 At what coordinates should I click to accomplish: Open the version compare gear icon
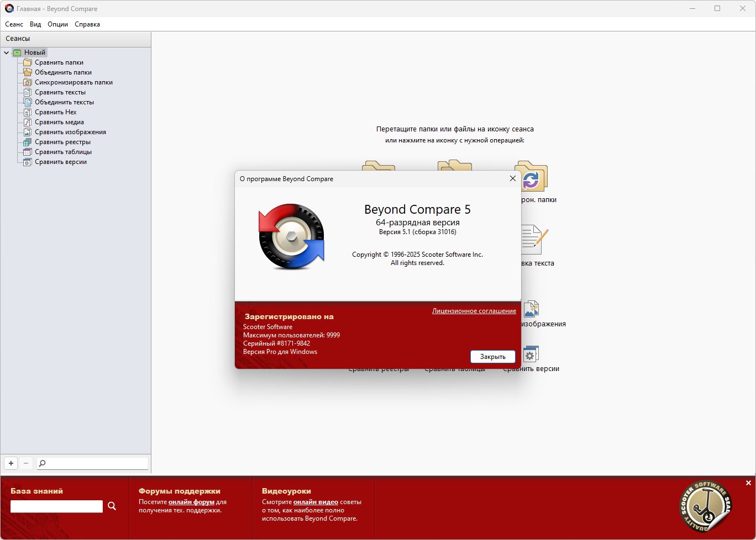click(x=531, y=354)
